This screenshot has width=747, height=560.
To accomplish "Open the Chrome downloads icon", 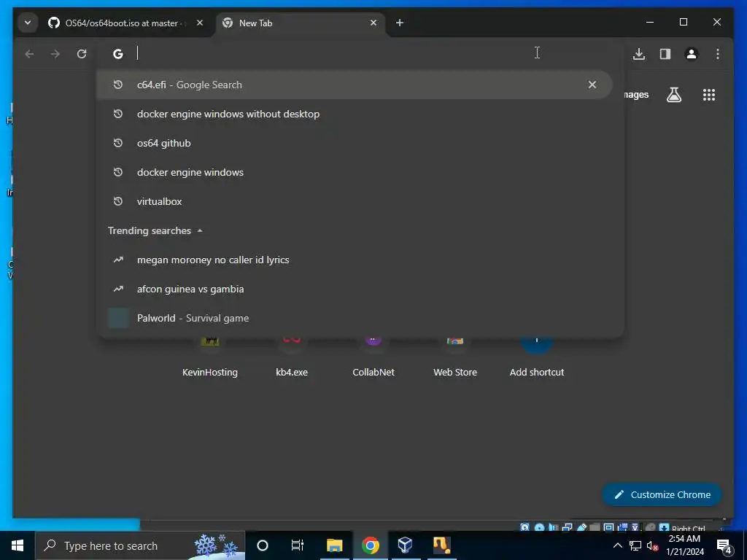I will (x=639, y=54).
